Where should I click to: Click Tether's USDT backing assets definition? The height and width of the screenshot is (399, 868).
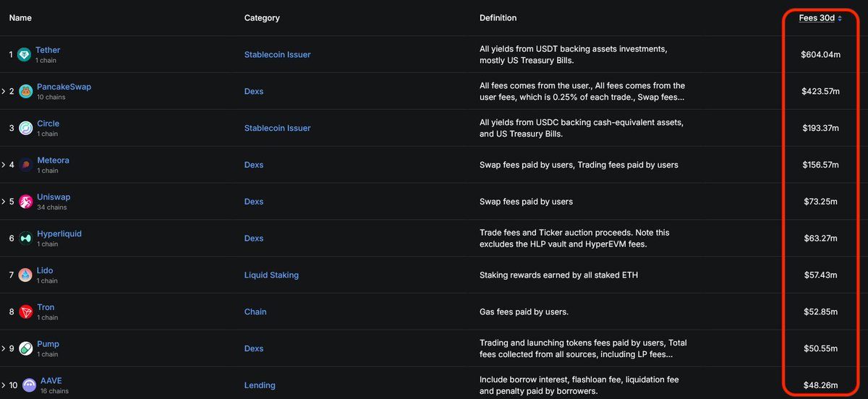point(573,55)
